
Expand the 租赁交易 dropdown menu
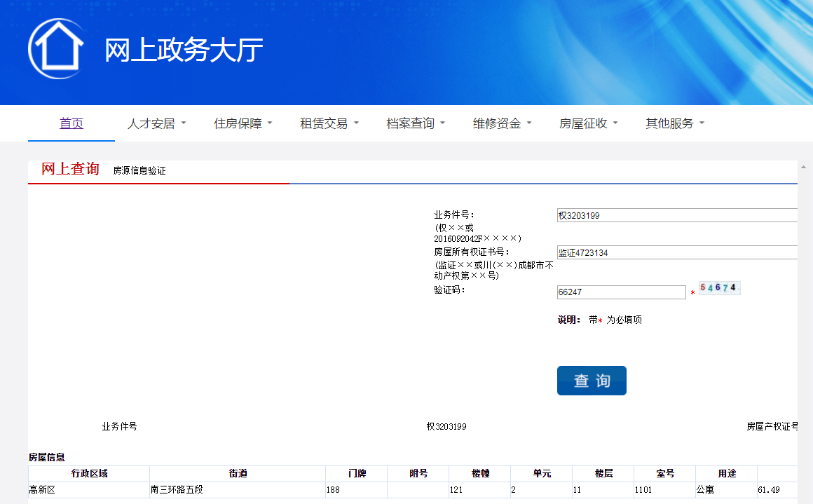329,124
